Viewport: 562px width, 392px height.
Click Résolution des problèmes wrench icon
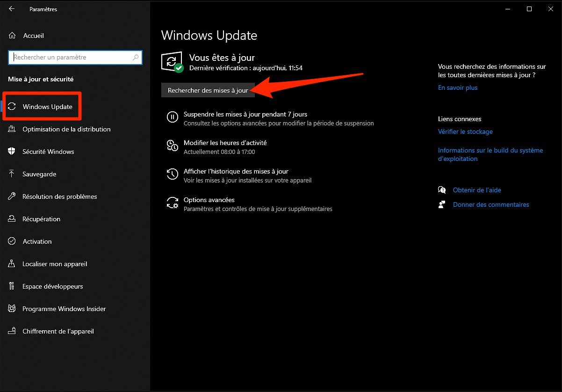pos(12,196)
